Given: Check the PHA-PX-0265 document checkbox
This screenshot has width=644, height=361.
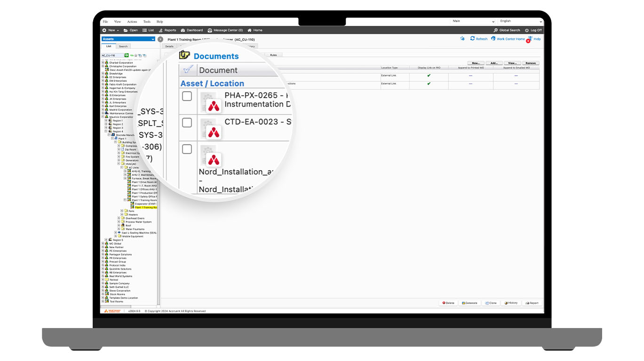Looking at the screenshot, I should [187, 96].
